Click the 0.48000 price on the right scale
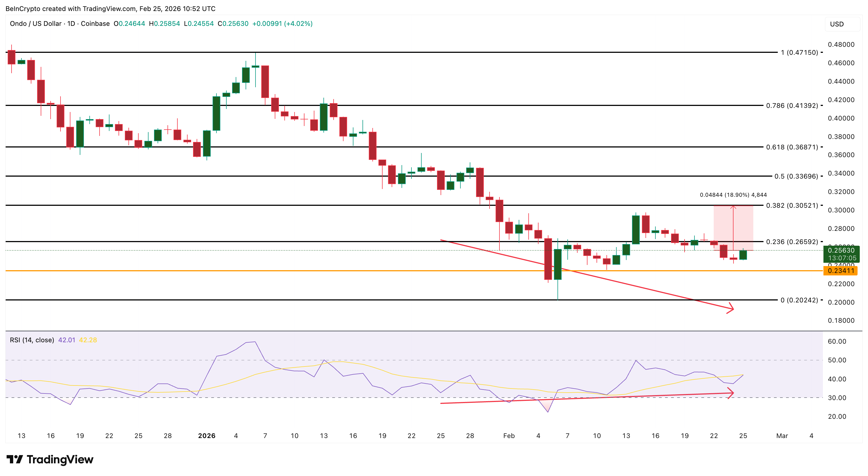 point(842,44)
